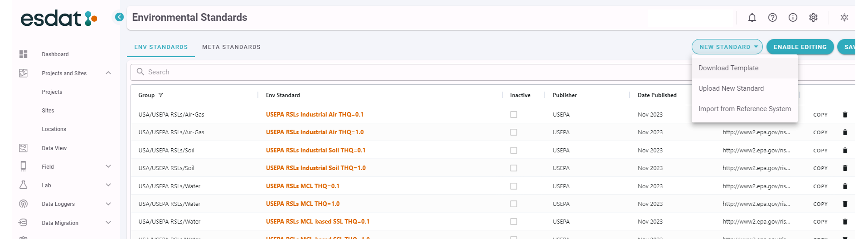Image resolution: width=868 pixels, height=239 pixels.
Task: Open the info icon in header
Action: (793, 18)
